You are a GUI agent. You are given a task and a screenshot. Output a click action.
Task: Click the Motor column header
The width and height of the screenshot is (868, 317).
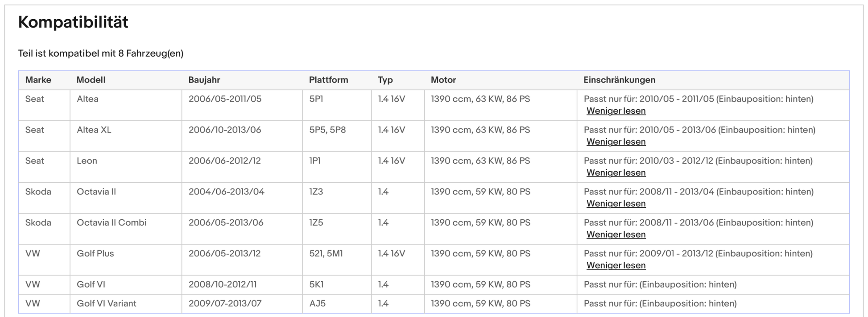click(x=443, y=80)
